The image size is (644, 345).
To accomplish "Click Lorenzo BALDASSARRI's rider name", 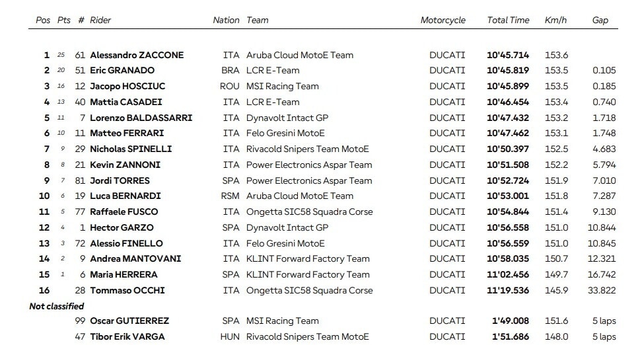I will [x=141, y=118].
